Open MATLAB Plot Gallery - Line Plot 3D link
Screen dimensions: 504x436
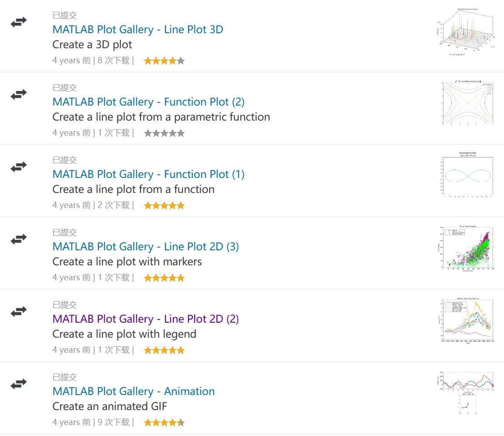tap(138, 30)
